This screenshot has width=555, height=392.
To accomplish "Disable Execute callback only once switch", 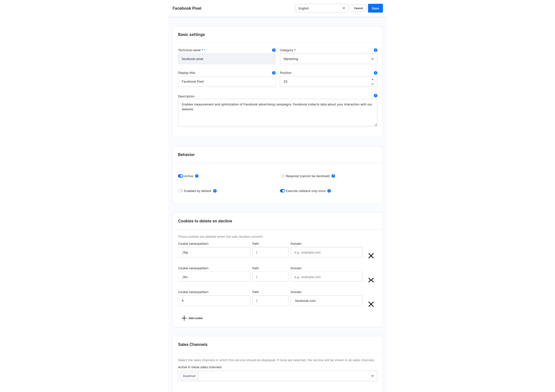I will (x=282, y=191).
